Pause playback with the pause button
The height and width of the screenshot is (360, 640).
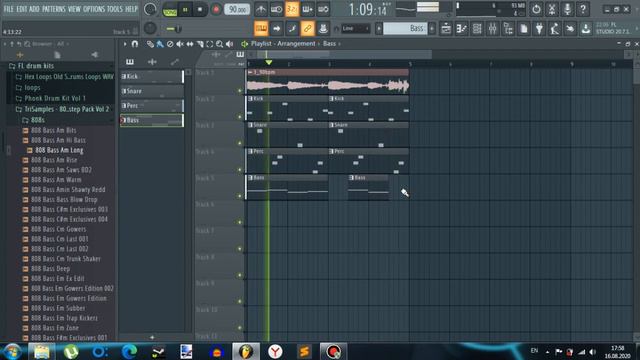tap(185, 9)
